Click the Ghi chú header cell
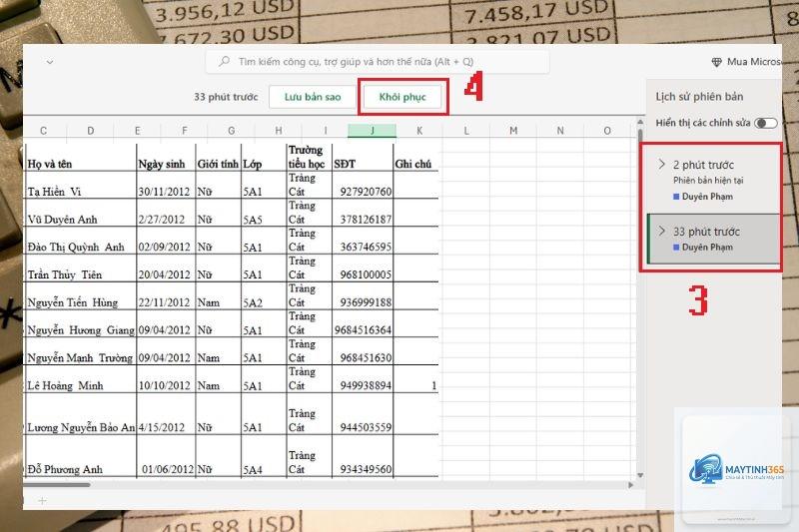The height and width of the screenshot is (532, 799). [415, 158]
